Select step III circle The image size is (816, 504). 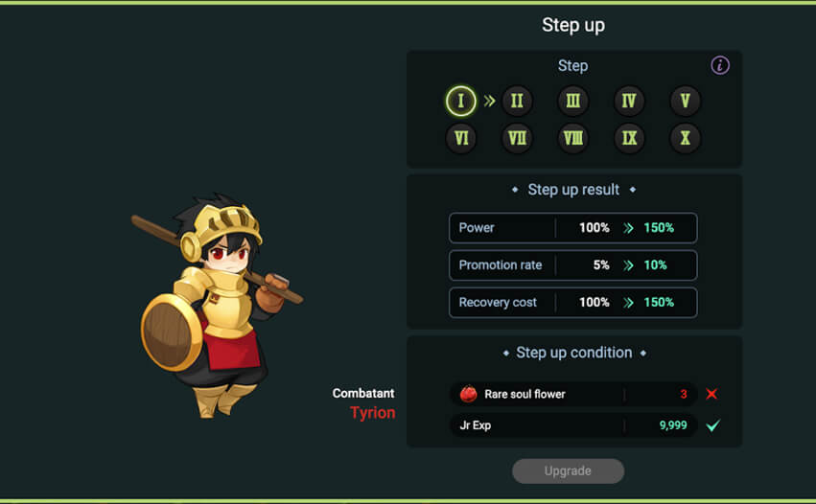573,101
